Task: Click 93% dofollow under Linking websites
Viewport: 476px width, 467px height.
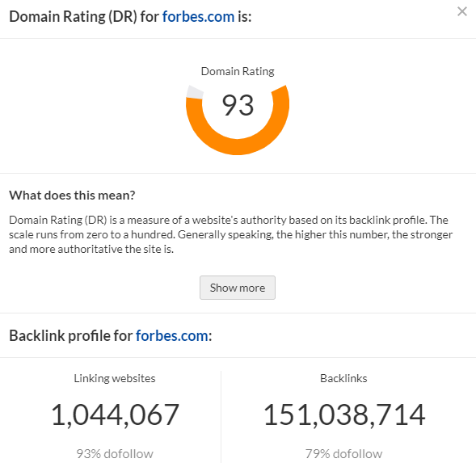Action: click(115, 454)
